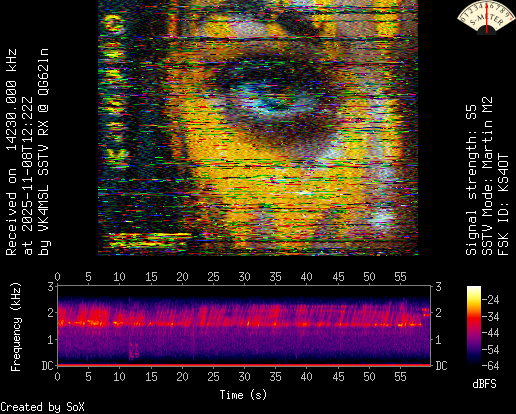Select the 'by VK4MSL SSTV RX @ QG62ln' line
The image size is (516, 414).
point(43,152)
